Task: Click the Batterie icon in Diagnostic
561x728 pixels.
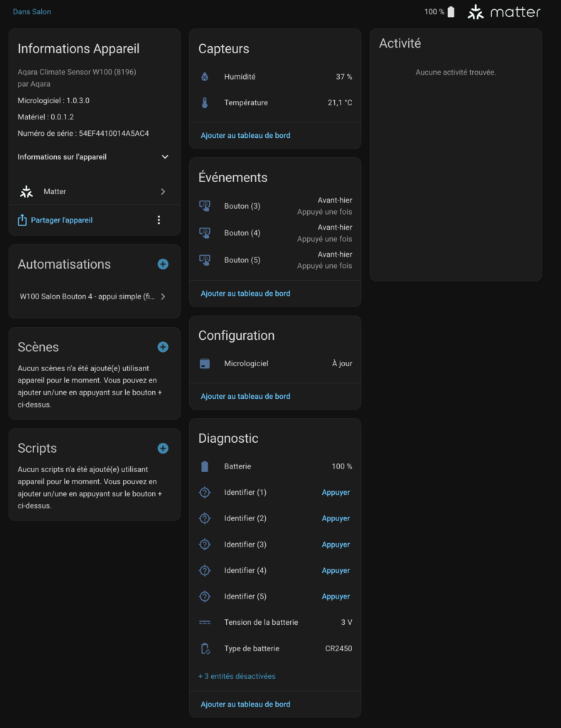Action: click(x=204, y=466)
